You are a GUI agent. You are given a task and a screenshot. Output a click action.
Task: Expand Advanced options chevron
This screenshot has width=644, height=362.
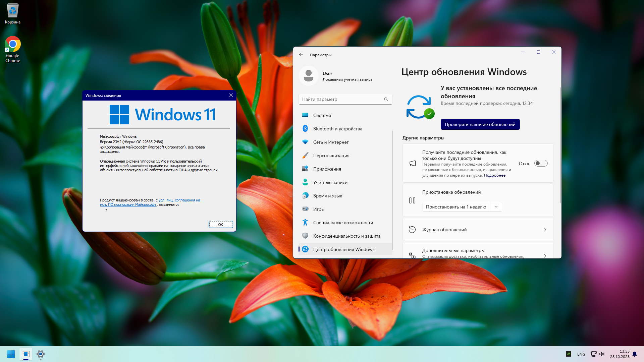point(545,255)
